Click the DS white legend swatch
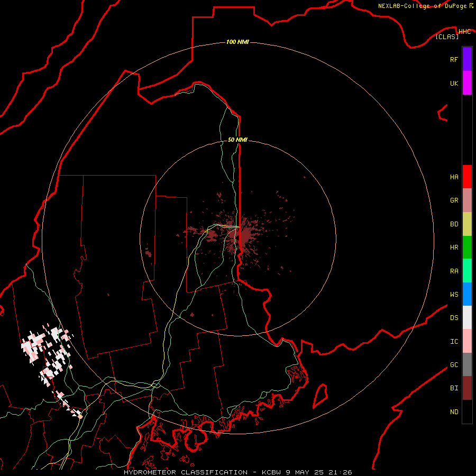 pos(467,317)
